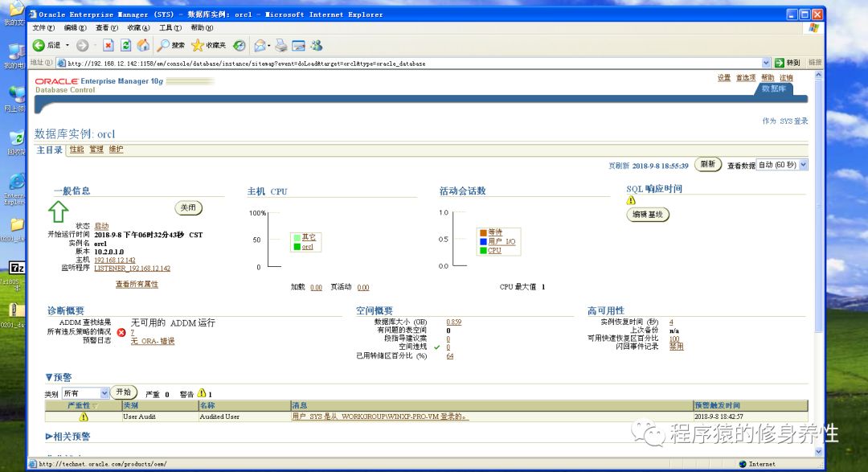The image size is (868, 472).
Task: Click the green check mark beside 空间违规
Action: click(436, 347)
